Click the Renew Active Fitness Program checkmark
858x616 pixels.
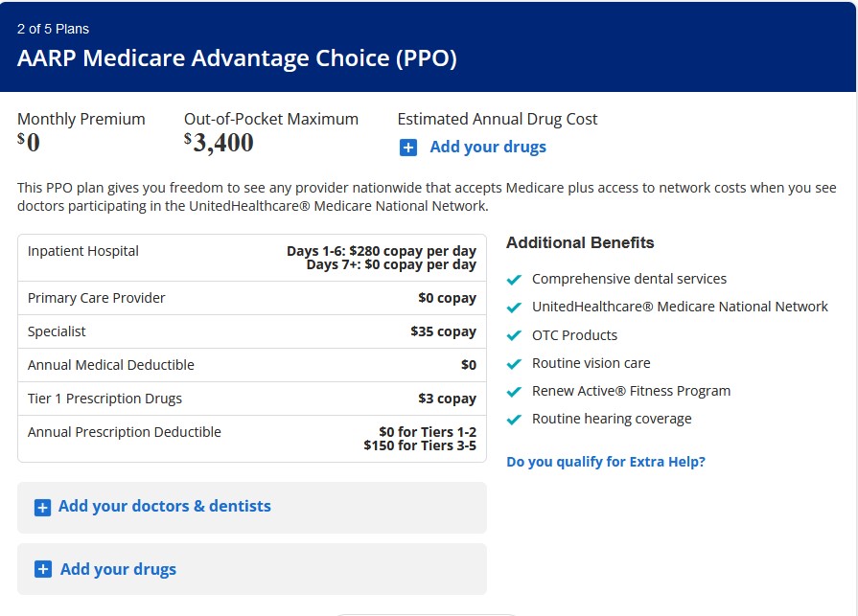click(514, 392)
